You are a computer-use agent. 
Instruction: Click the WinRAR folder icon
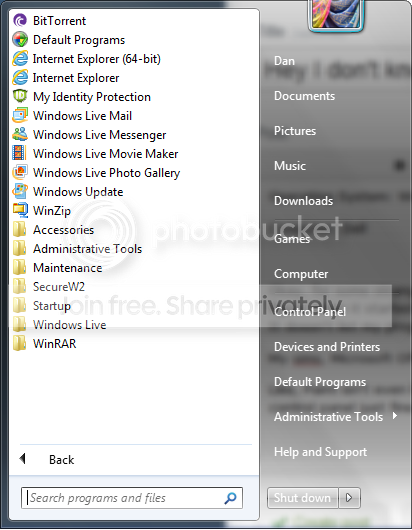click(19, 343)
